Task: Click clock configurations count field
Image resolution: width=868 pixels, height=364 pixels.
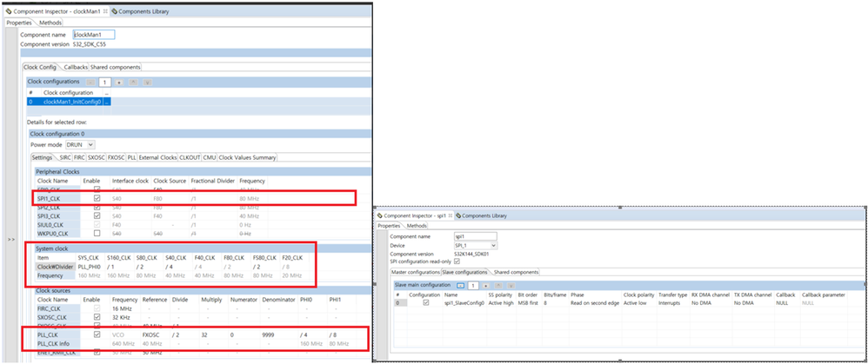Action: [x=105, y=82]
